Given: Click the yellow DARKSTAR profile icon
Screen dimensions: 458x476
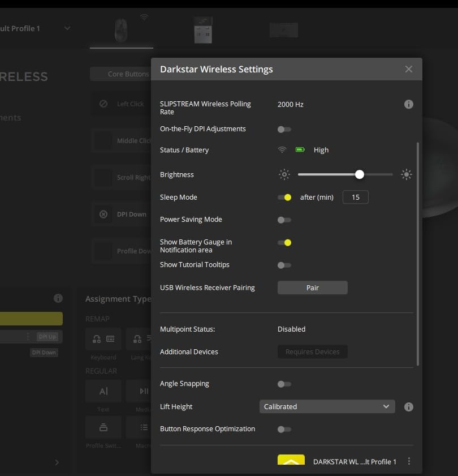Looking at the screenshot, I should [291, 460].
